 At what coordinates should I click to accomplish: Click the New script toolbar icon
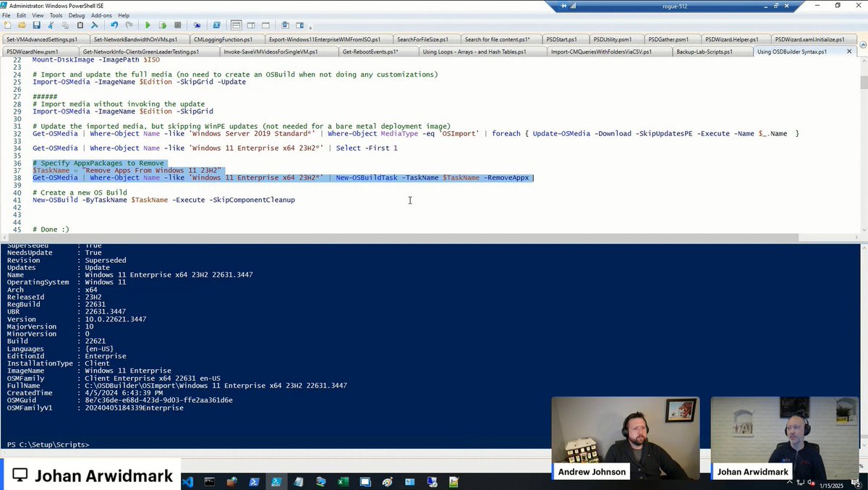(x=7, y=25)
